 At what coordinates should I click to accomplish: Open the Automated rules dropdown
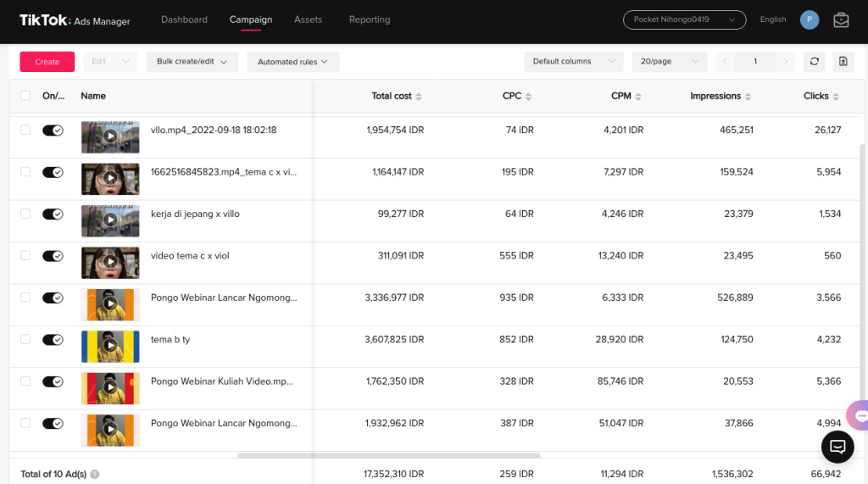point(292,61)
